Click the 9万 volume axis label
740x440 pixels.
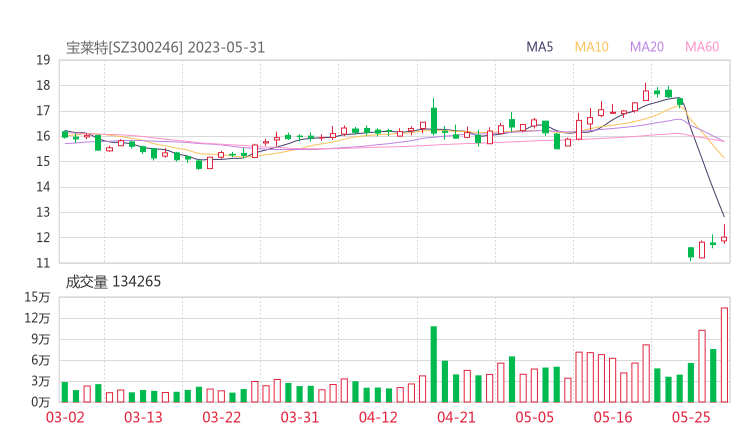pos(41,339)
